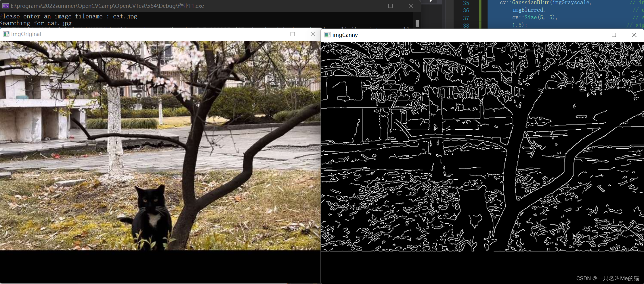
Task: Click the console vertical scrollbar thumb
Action: pos(417,23)
